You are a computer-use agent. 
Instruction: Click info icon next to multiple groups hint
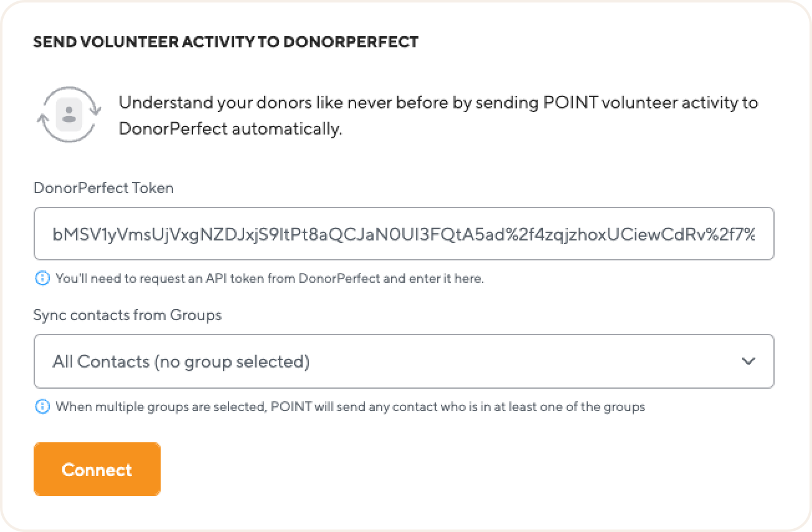point(42,407)
